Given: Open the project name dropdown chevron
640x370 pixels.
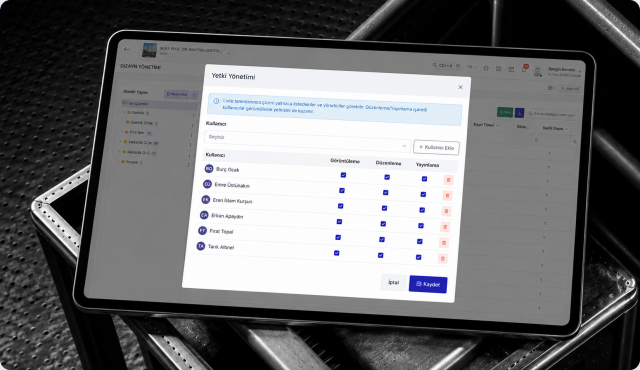Looking at the screenshot, I should (228, 53).
